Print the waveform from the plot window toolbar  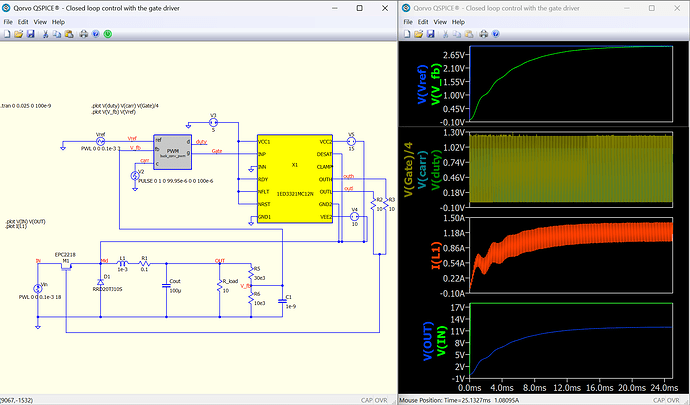click(x=484, y=34)
